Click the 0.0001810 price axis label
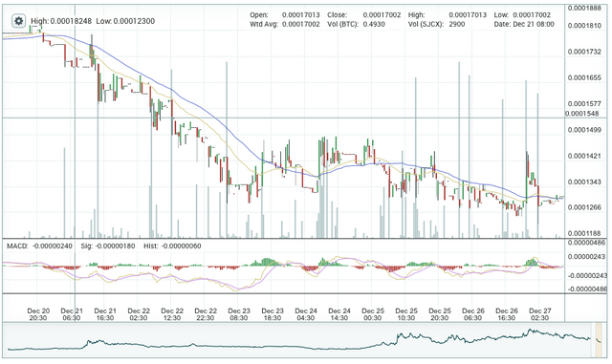 [584, 26]
